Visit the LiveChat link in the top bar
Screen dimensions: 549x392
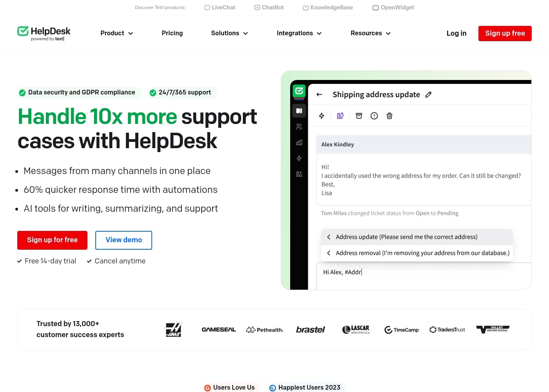219,7
